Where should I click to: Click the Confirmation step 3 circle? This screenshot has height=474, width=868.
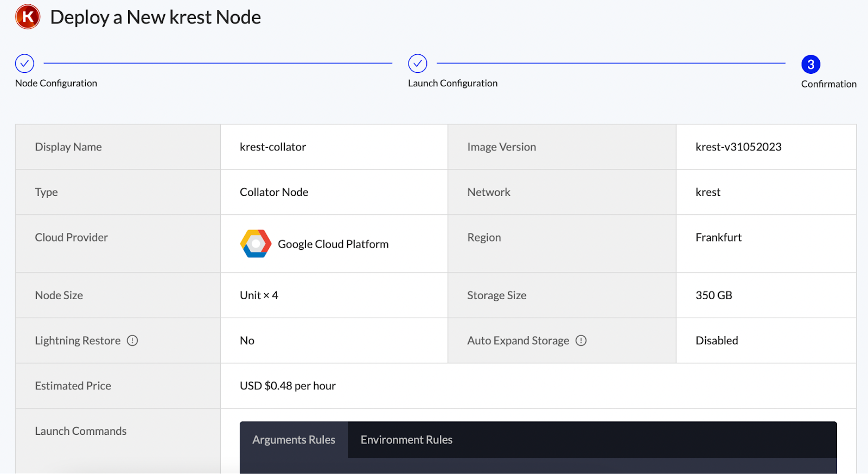click(x=810, y=65)
